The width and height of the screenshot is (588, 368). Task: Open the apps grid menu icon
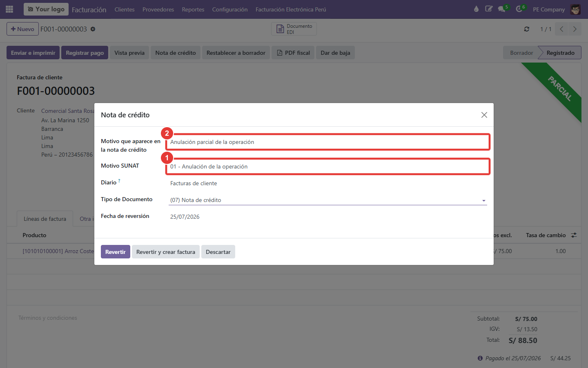click(x=9, y=9)
